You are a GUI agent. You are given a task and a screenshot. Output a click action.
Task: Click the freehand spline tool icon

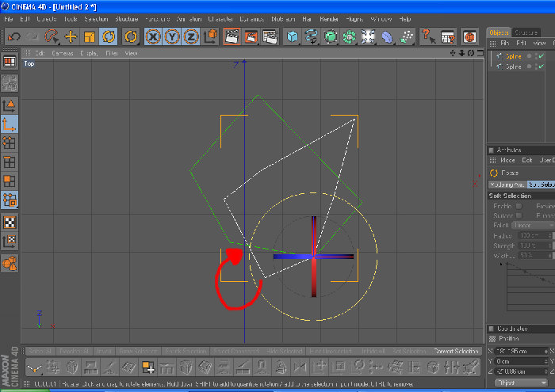(311, 36)
